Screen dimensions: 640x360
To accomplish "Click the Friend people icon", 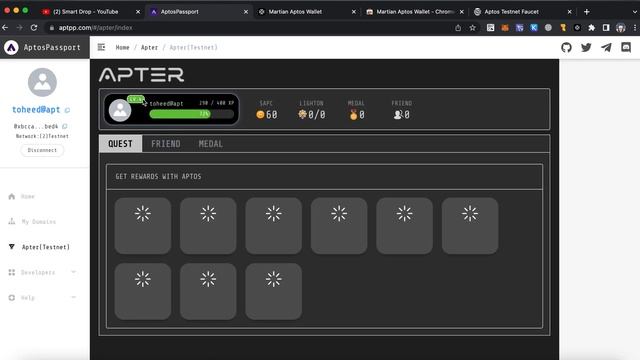I will [398, 115].
